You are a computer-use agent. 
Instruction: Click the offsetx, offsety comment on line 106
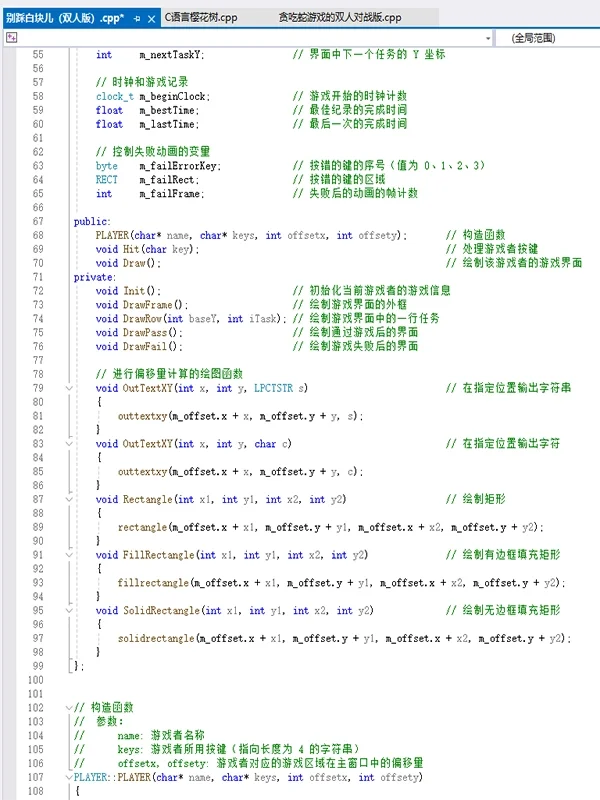click(270, 763)
